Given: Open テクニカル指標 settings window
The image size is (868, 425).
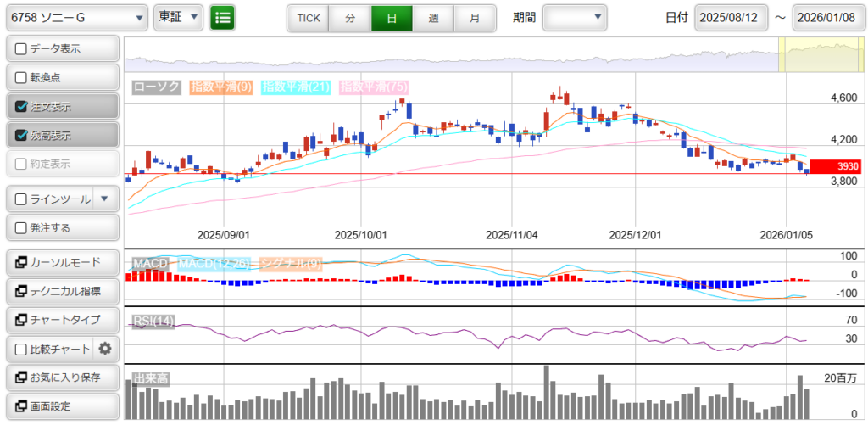Looking at the screenshot, I should click(62, 291).
